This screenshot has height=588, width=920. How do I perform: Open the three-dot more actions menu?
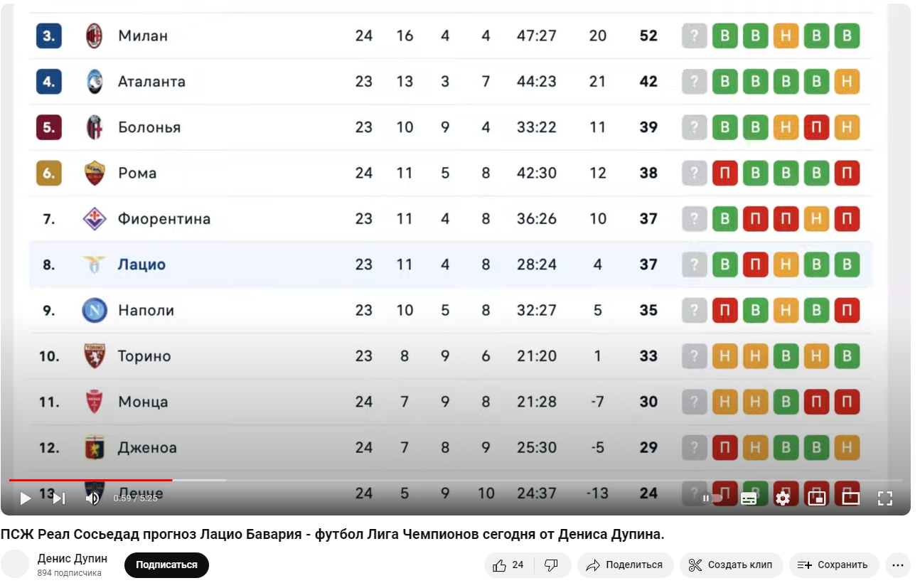point(899,565)
